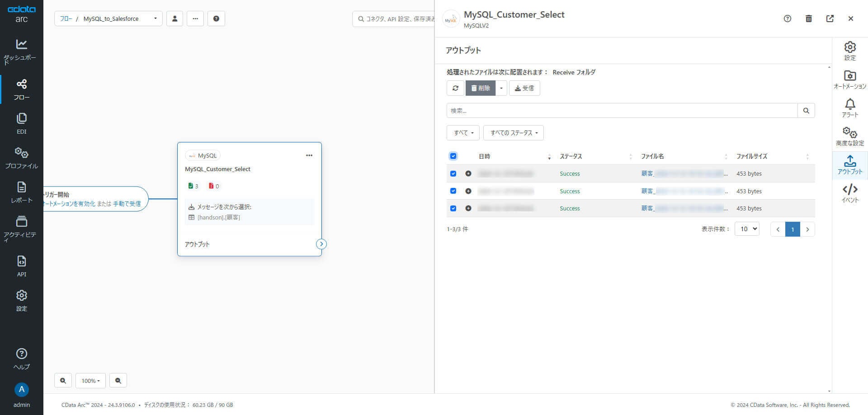Switch to the イベント events tab
This screenshot has width=868, height=415.
(850, 193)
